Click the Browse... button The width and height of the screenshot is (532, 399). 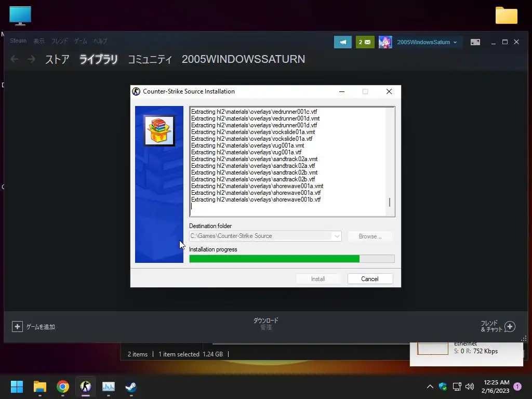[370, 236]
